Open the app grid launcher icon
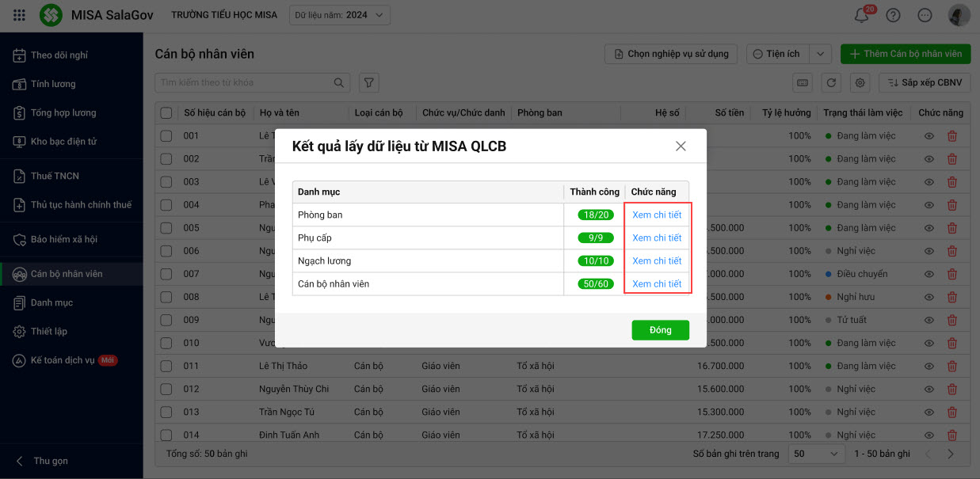 coord(20,15)
